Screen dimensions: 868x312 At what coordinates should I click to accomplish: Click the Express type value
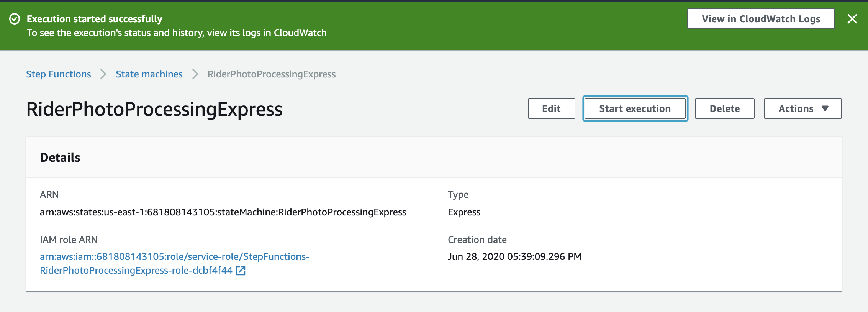[x=464, y=212]
